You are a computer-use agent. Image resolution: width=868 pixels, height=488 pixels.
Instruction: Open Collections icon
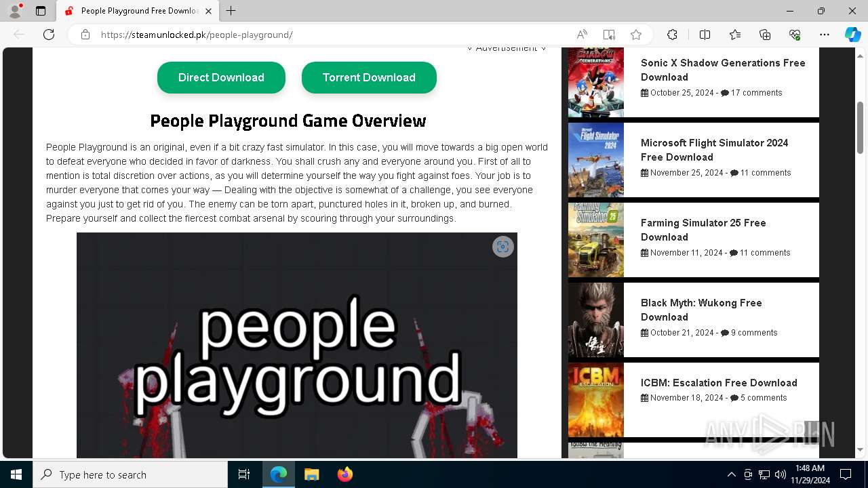click(x=765, y=35)
